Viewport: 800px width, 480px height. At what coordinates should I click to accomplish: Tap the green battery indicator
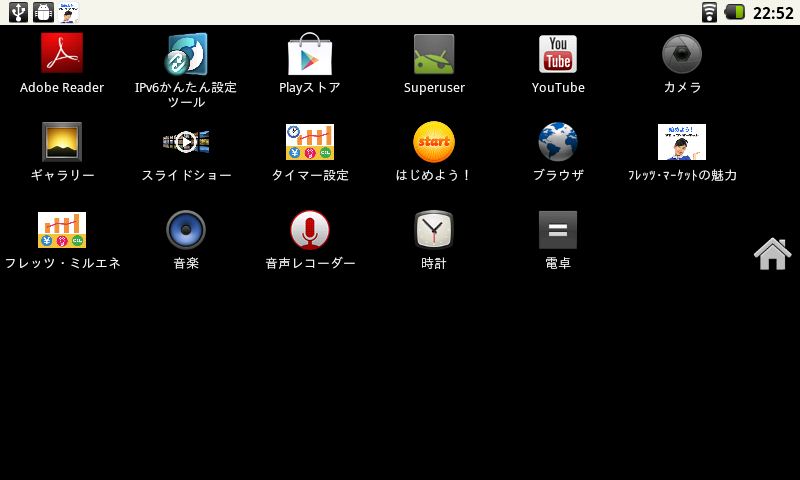point(735,12)
